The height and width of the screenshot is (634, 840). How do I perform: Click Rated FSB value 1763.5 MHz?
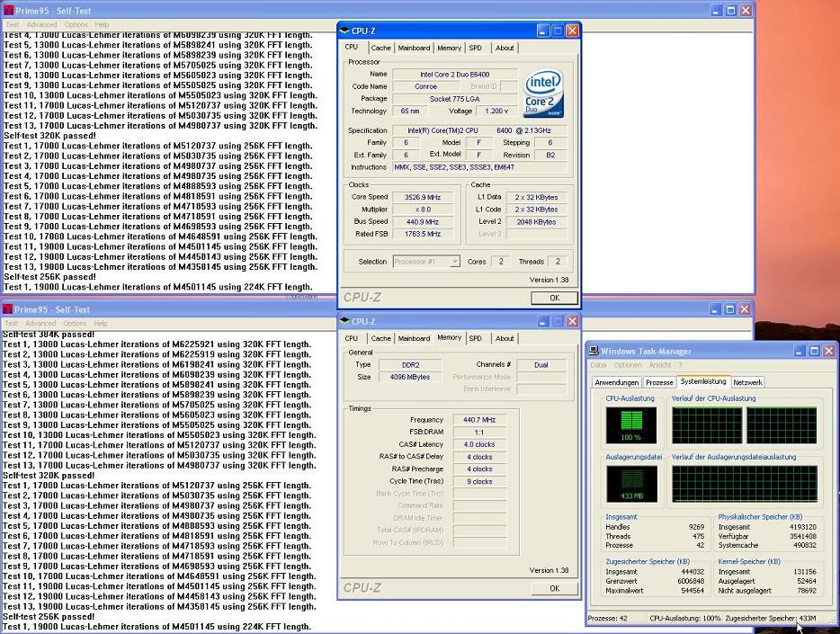423,234
